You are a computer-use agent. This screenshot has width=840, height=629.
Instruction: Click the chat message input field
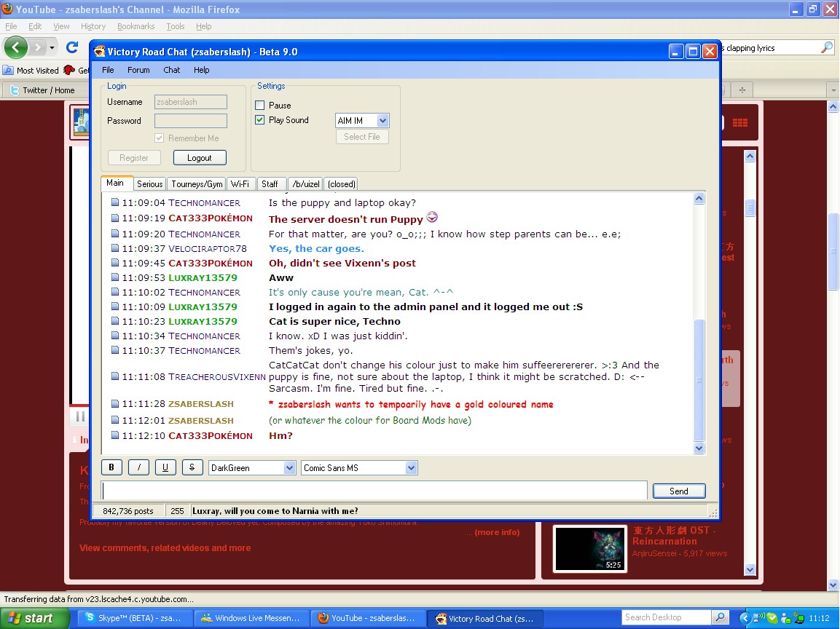[x=374, y=491]
